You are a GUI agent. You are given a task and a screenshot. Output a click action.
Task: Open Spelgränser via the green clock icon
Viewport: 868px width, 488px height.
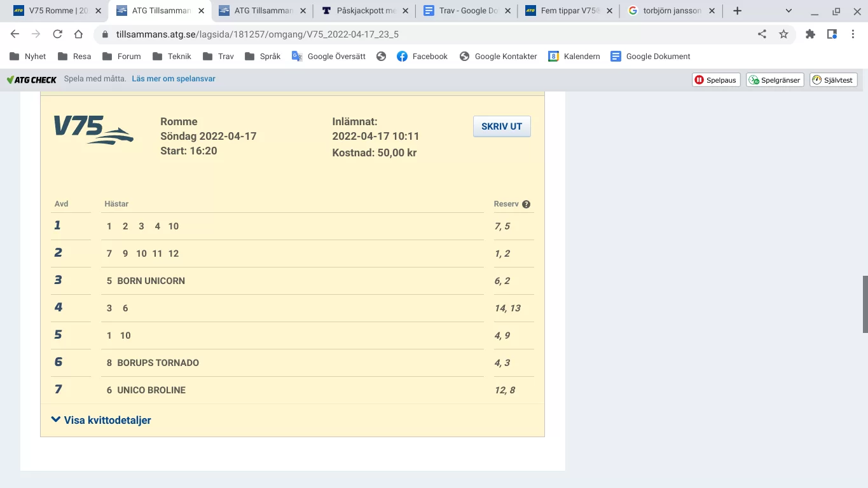[753, 79]
